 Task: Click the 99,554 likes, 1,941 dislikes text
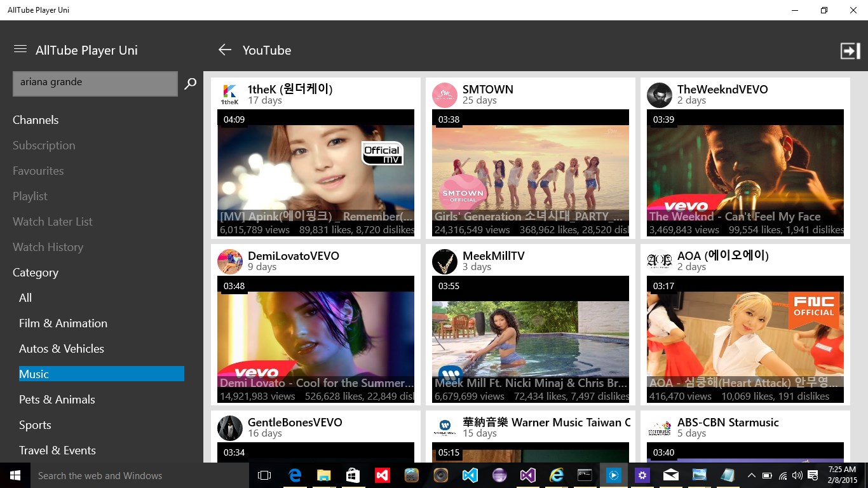[x=787, y=230]
